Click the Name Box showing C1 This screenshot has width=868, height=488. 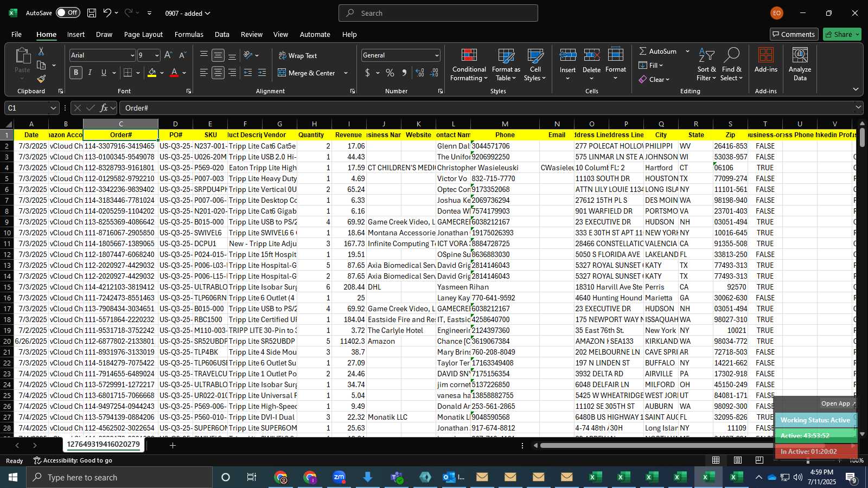(x=31, y=108)
